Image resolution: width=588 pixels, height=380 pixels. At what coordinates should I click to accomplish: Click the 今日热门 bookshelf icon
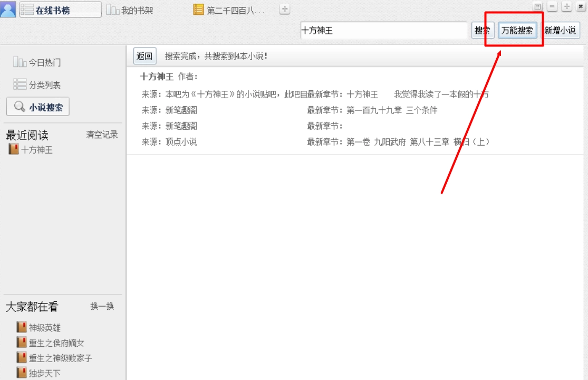20,62
